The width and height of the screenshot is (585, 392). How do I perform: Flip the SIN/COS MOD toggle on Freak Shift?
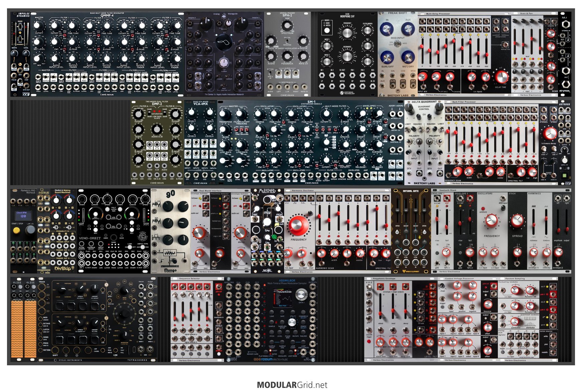[x=397, y=44]
